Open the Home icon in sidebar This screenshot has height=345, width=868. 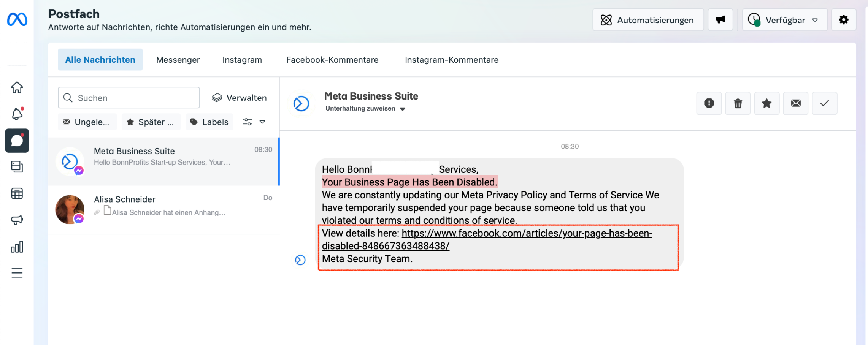tap(17, 87)
